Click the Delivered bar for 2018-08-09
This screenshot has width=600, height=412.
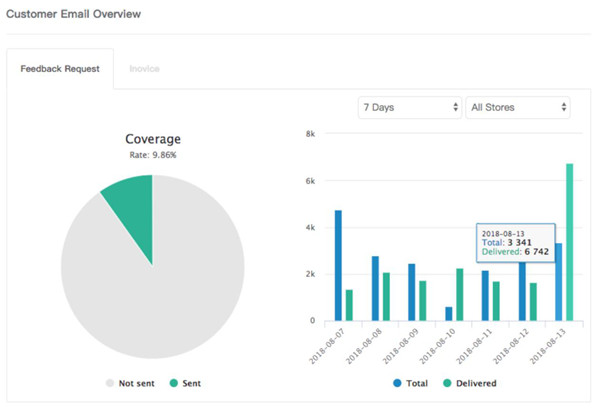tap(423, 301)
